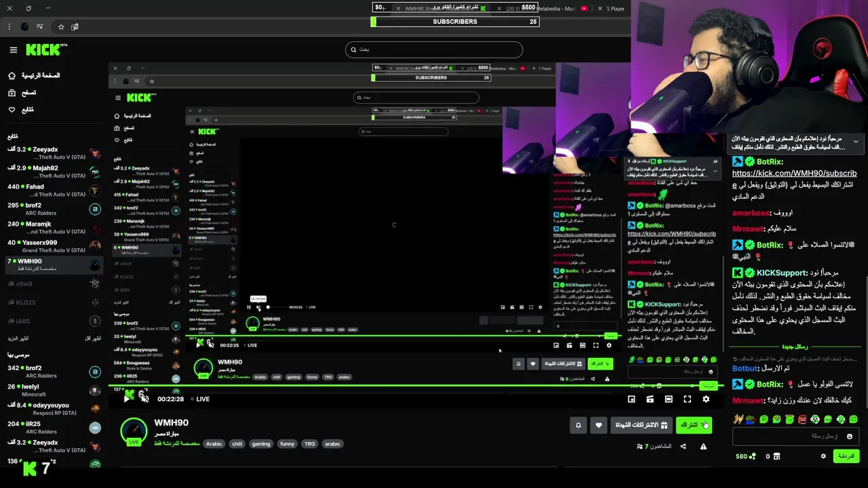Viewport: 868px width, 488px height.
Task: Open chat settings gear icon
Action: pos(823,456)
